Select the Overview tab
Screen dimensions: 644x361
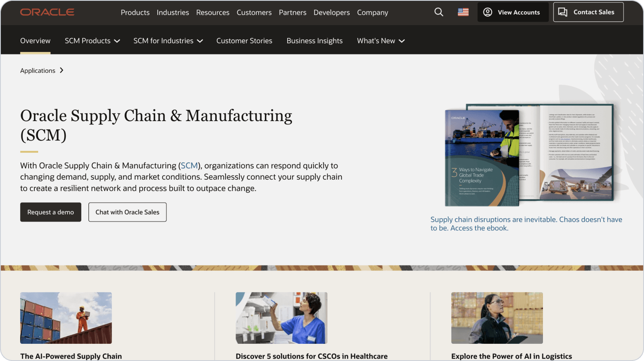coord(35,41)
